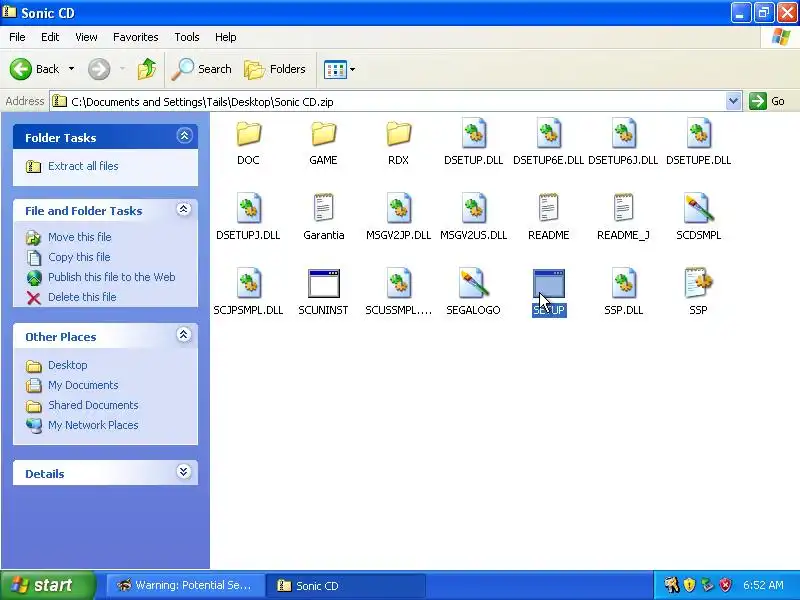Select the Garantia text file
The height and width of the screenshot is (600, 800).
[323, 217]
